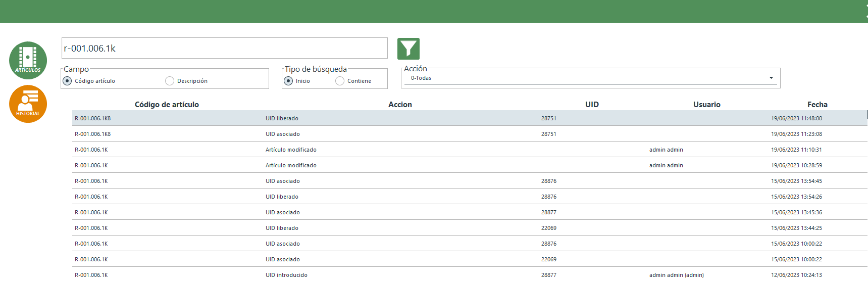
Task: Choose the Contiene search type
Action: pyautogui.click(x=340, y=81)
